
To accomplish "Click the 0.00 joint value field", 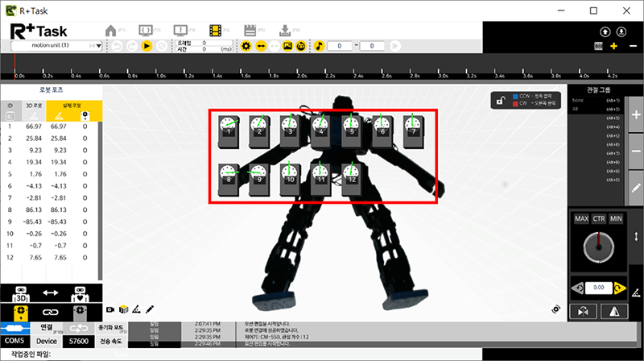I will [x=598, y=286].
